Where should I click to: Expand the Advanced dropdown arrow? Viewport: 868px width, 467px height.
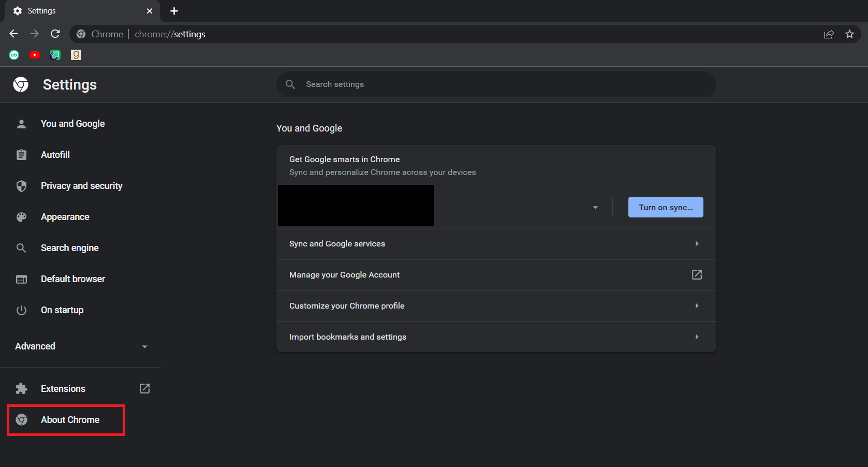point(144,347)
